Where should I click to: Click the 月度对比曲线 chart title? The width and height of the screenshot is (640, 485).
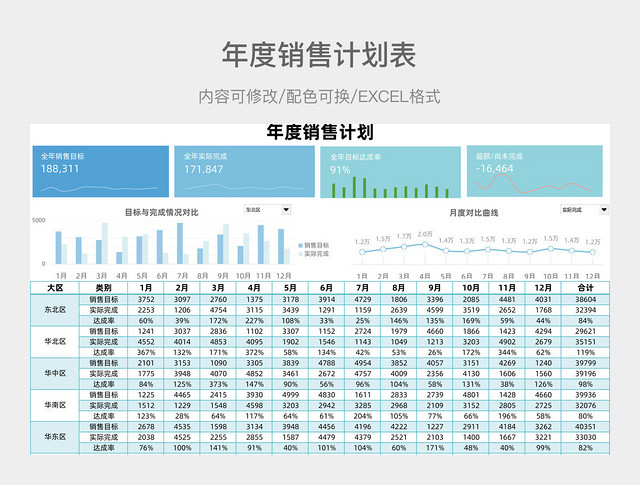click(x=473, y=213)
